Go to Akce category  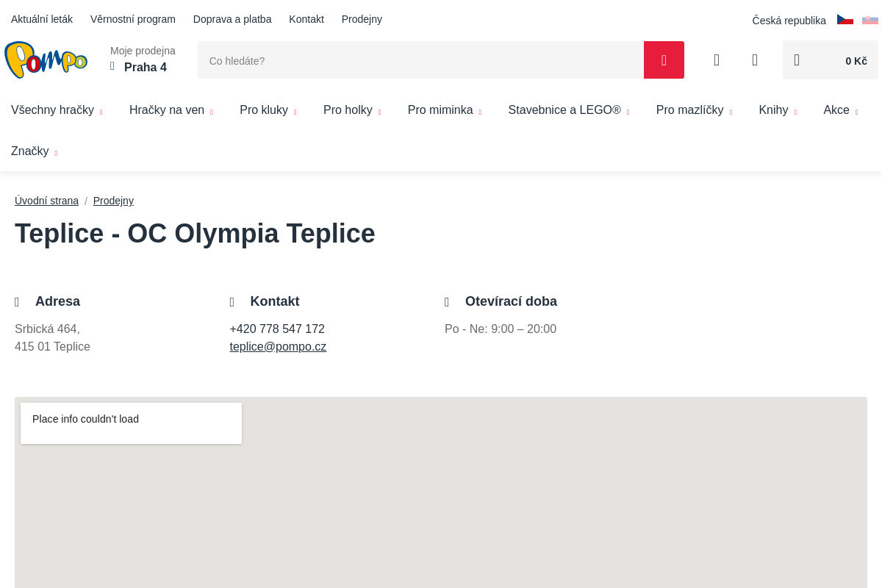coord(840,110)
